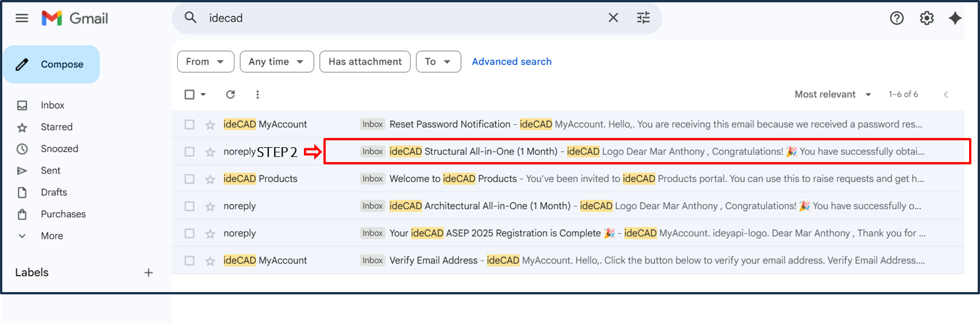Select the Structural All-in-One email checkbox

pos(189,152)
